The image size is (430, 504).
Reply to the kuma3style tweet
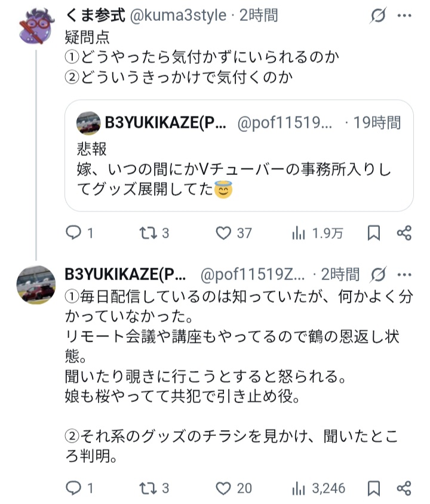[x=73, y=233]
